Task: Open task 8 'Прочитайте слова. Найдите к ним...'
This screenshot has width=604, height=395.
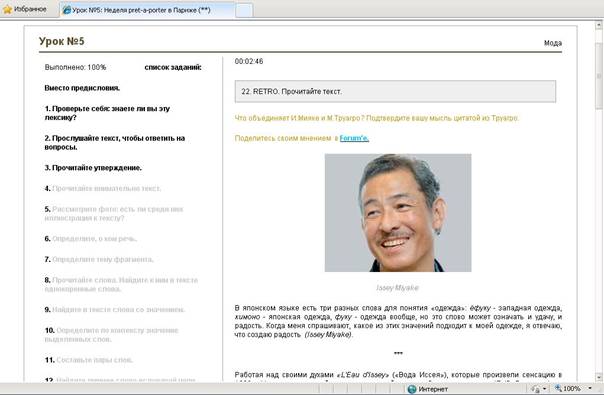Action: (x=121, y=284)
